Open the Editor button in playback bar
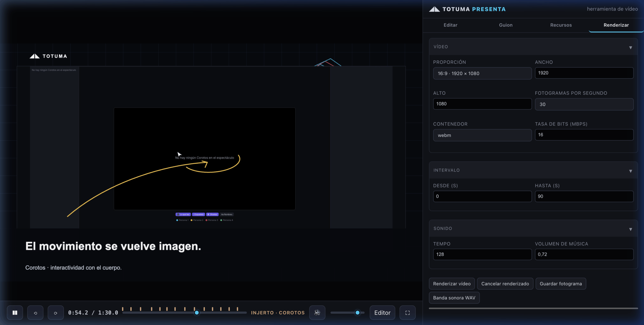 click(x=382, y=313)
